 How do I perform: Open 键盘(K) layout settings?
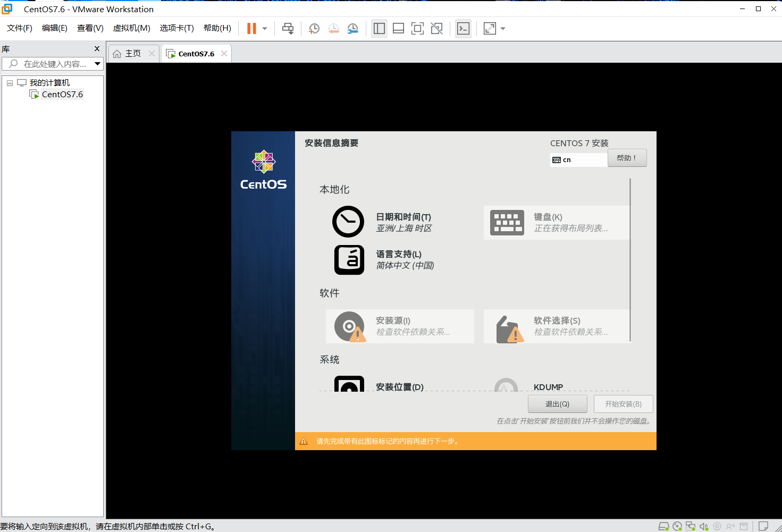click(x=557, y=223)
